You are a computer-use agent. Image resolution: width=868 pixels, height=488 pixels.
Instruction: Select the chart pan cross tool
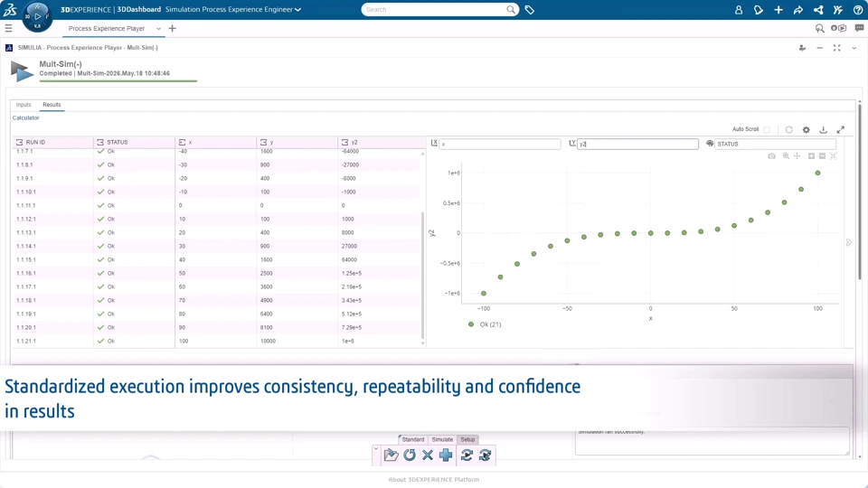tap(797, 156)
